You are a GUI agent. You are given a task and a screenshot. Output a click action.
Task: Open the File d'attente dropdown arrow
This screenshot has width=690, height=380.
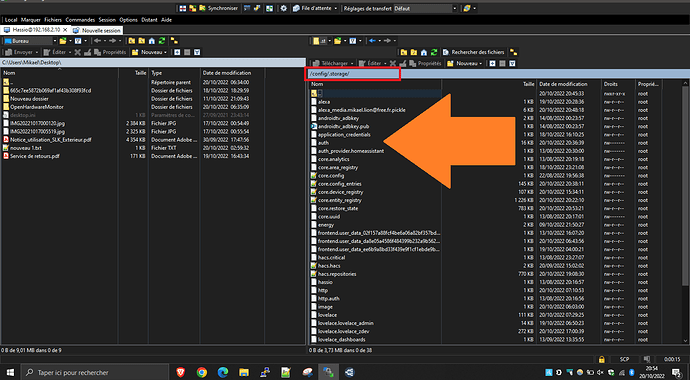[x=336, y=8]
